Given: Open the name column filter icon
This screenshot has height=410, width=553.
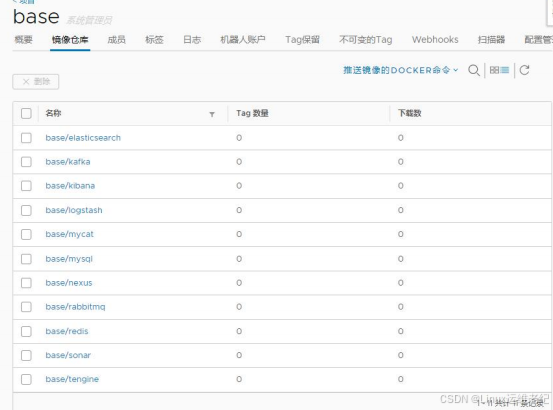Looking at the screenshot, I should (212, 114).
